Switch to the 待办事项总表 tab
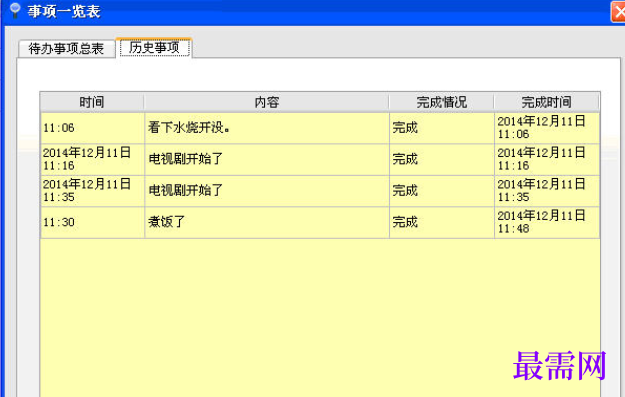Viewport: 625px width, 397px height. tap(67, 49)
